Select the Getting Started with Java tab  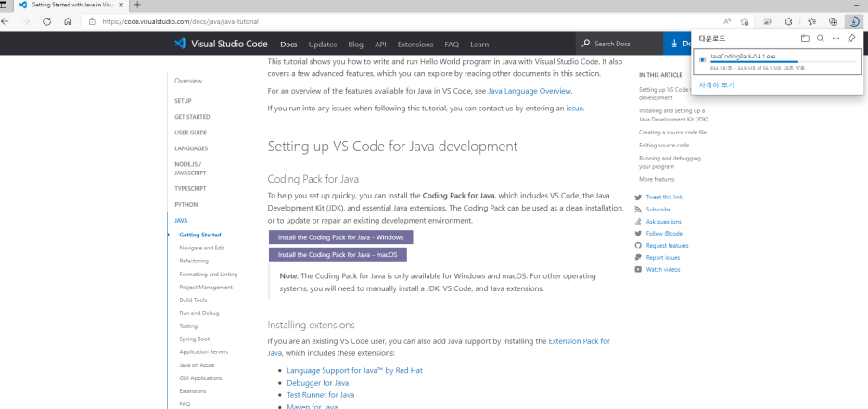pyautogui.click(x=70, y=5)
